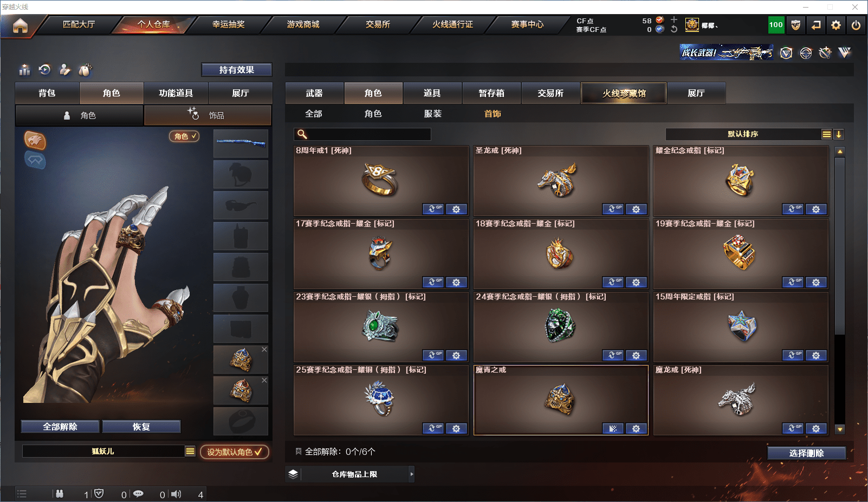Image resolution: width=868 pixels, height=502 pixels.
Task: Click GP exchange icon on 圣龙戒 item
Action: [613, 209]
